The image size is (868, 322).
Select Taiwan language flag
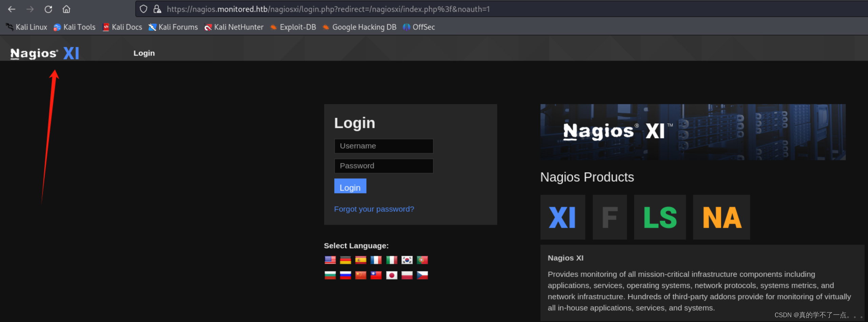point(376,275)
